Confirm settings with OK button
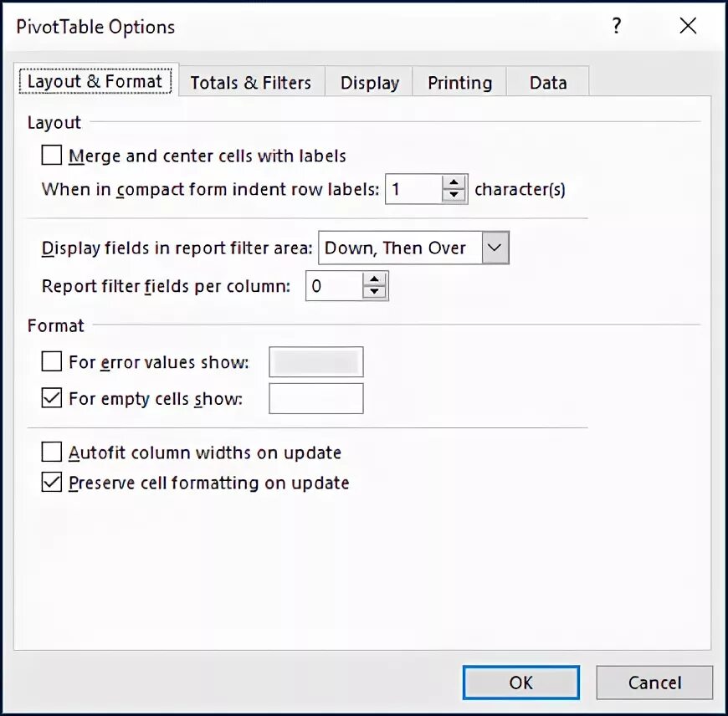The image size is (728, 716). tap(521, 683)
